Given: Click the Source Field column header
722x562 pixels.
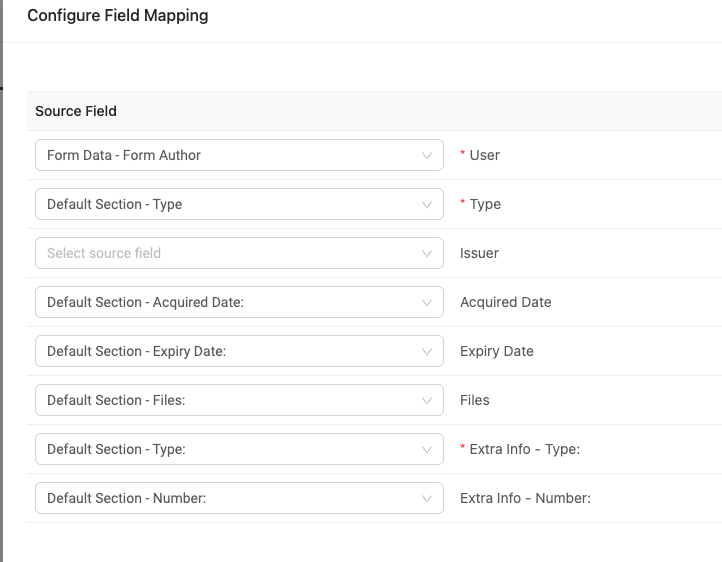Looking at the screenshot, I should click(76, 111).
